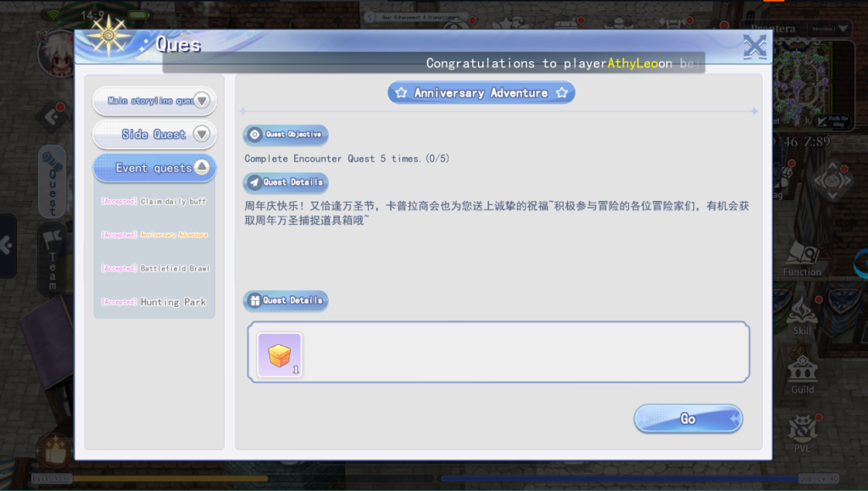
Task: Open the Battlefield Brawl quest
Action: (154, 269)
